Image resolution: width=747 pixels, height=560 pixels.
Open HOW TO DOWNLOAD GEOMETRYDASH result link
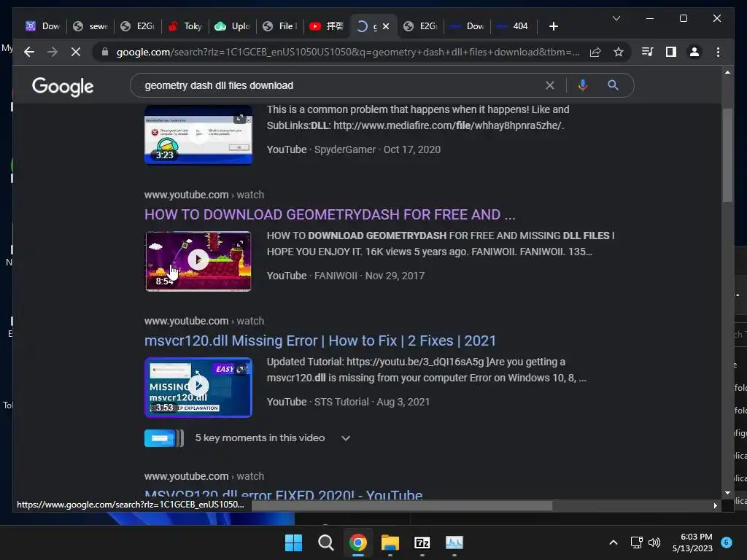[x=330, y=214]
